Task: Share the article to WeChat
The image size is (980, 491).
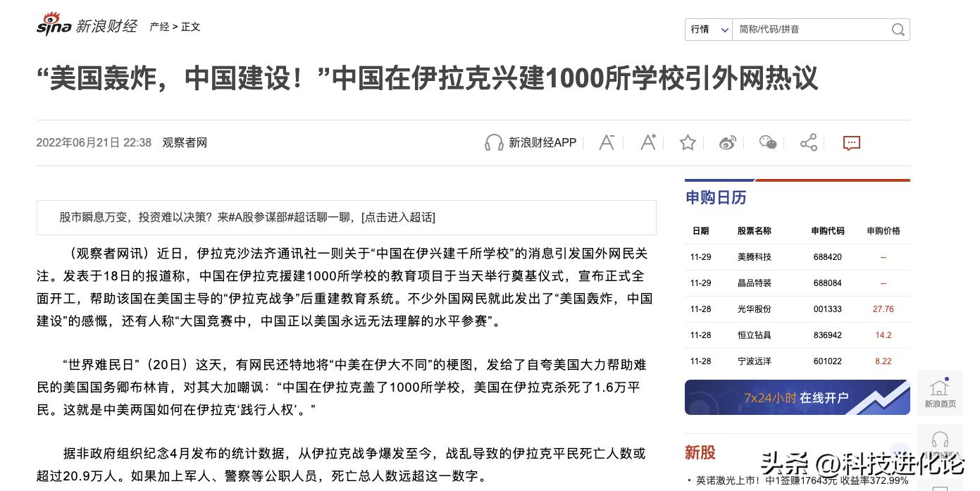Action: click(768, 142)
